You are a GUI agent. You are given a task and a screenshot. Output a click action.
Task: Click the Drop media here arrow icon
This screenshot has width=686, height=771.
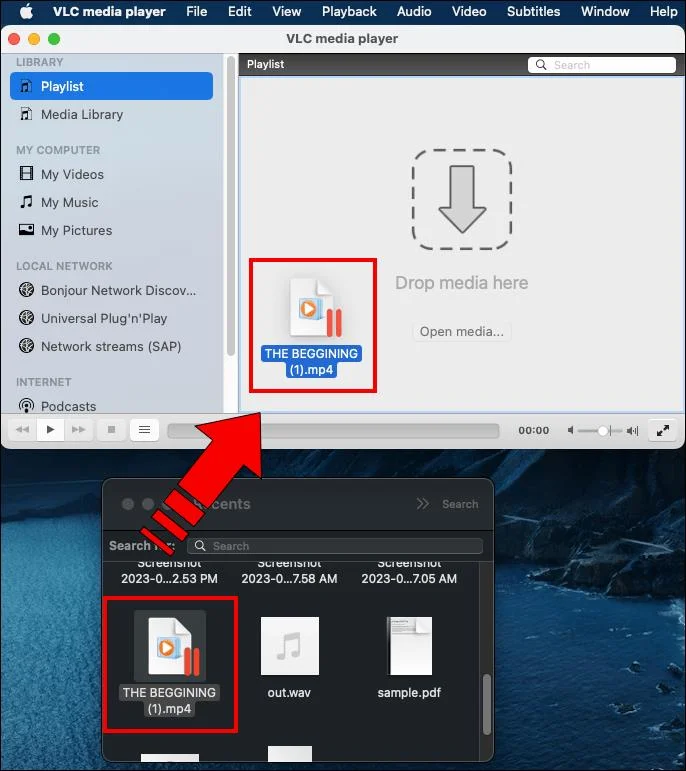(462, 199)
